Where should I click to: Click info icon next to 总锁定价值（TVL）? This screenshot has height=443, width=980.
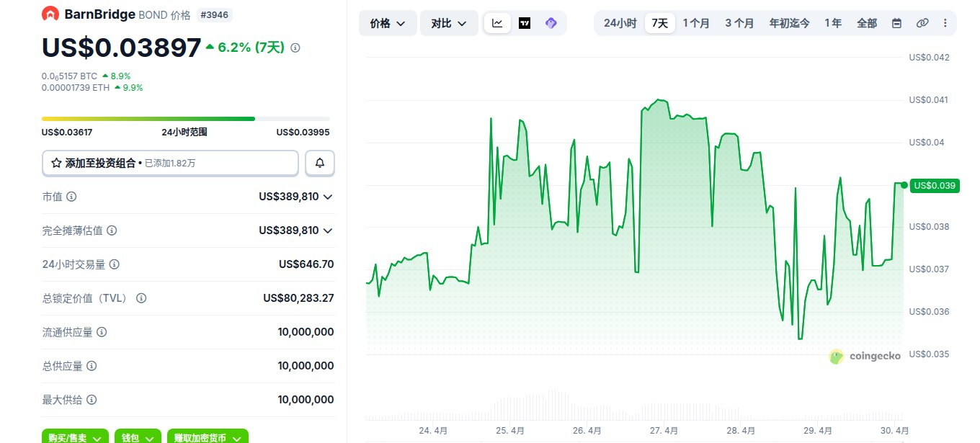click(x=141, y=298)
